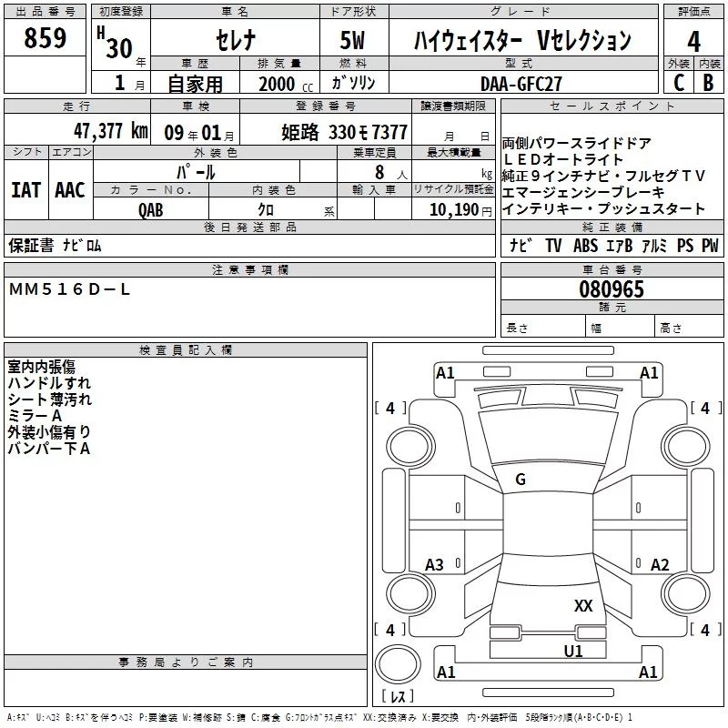
Task: Click the セールスポイント section header
Action: tap(612, 106)
